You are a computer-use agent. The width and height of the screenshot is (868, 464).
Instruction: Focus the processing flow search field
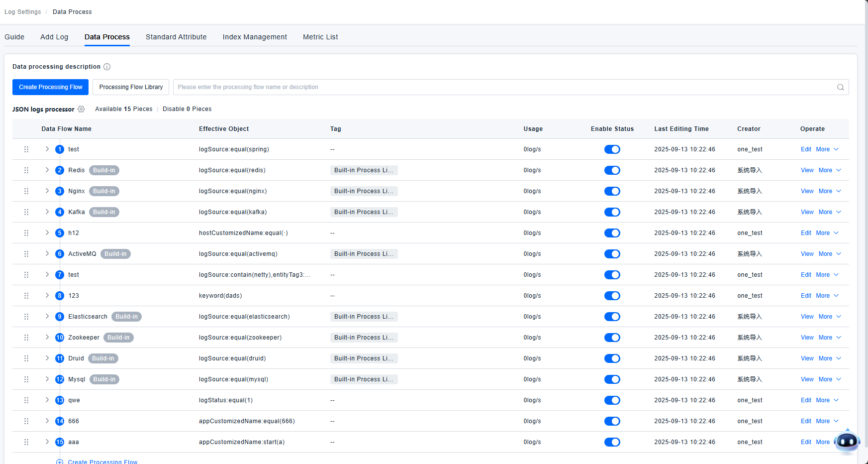pos(502,87)
